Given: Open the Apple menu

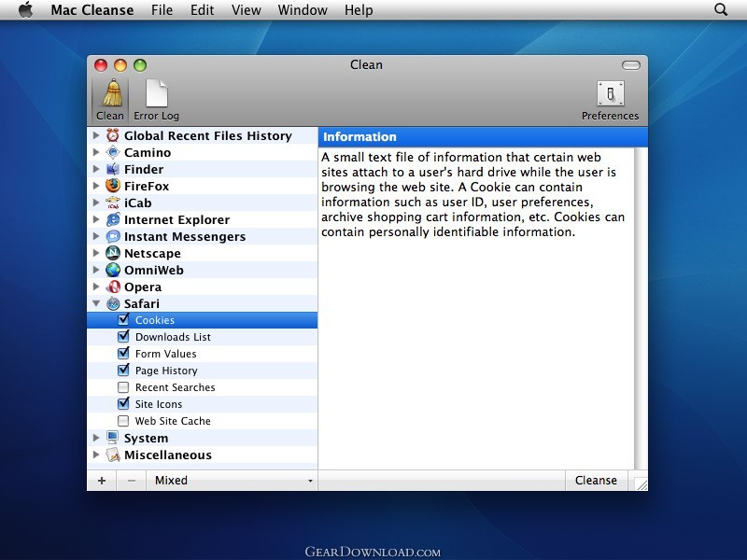Looking at the screenshot, I should (26, 9).
